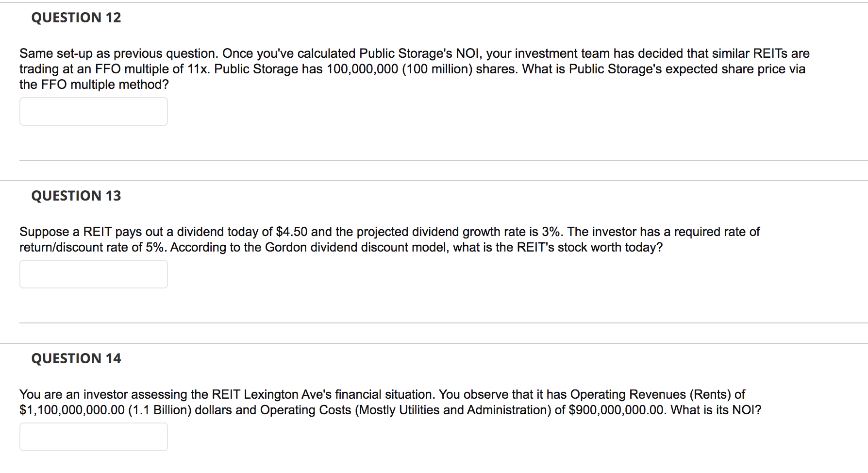Click 'Same set-up as previous question' text
Image resolution: width=868 pixels, height=473 pixels.
pyautogui.click(x=118, y=53)
